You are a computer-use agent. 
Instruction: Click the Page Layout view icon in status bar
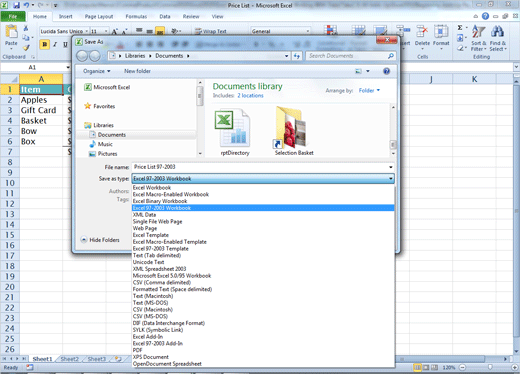click(x=426, y=367)
